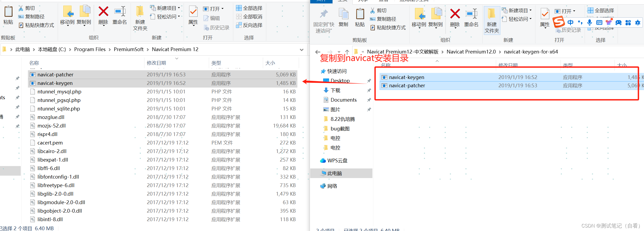Viewport: 644px width, 231px height.
Task: Click 本地磁盘 (C:) breadcrumb in left window
Action: point(52,49)
